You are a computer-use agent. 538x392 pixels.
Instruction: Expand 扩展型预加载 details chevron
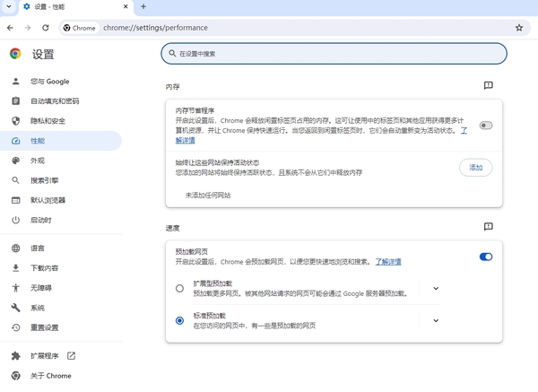point(436,288)
